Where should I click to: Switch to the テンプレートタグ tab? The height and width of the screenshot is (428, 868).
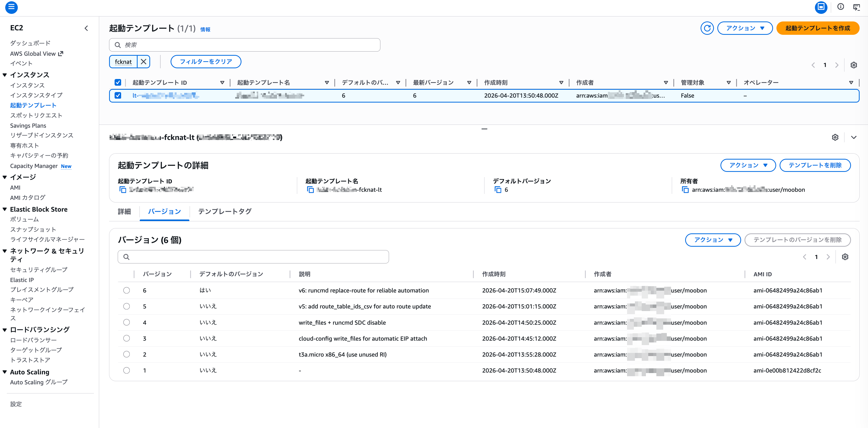coord(225,212)
